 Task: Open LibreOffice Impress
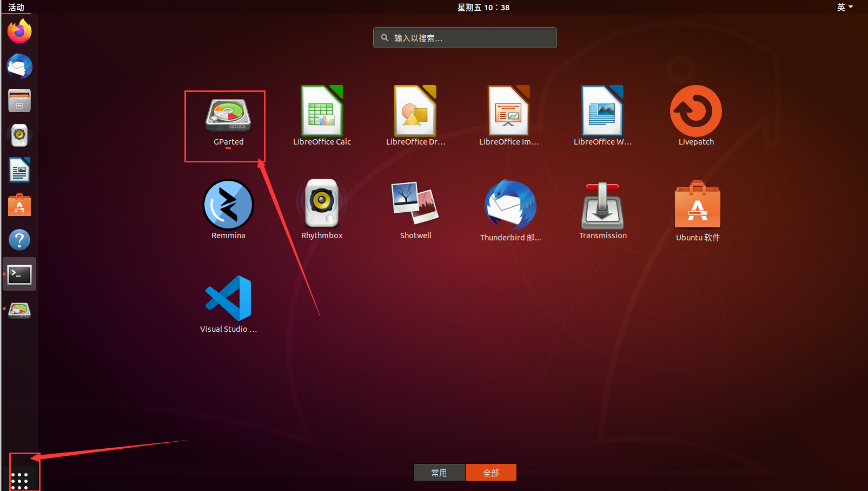point(509,116)
